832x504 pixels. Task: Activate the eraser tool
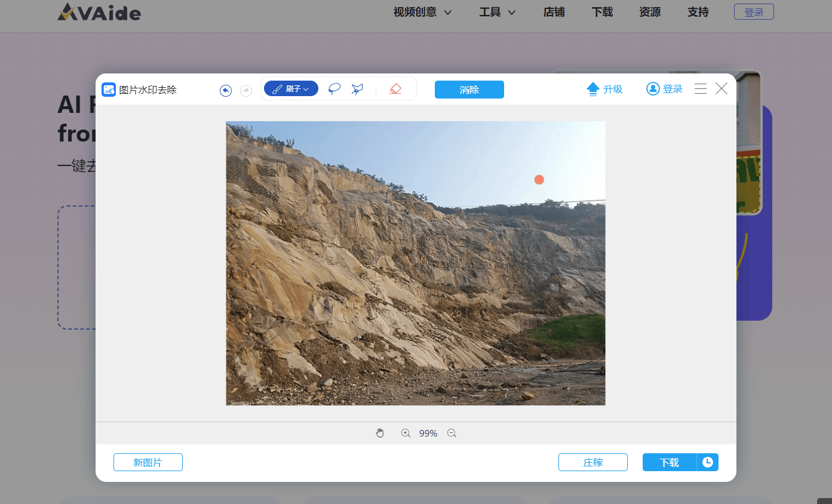[x=395, y=88]
